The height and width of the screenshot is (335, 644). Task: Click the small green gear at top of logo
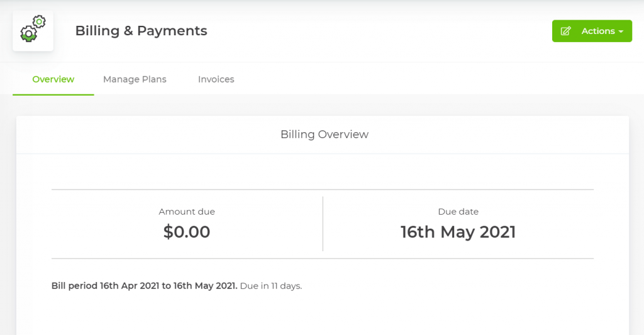(x=39, y=22)
